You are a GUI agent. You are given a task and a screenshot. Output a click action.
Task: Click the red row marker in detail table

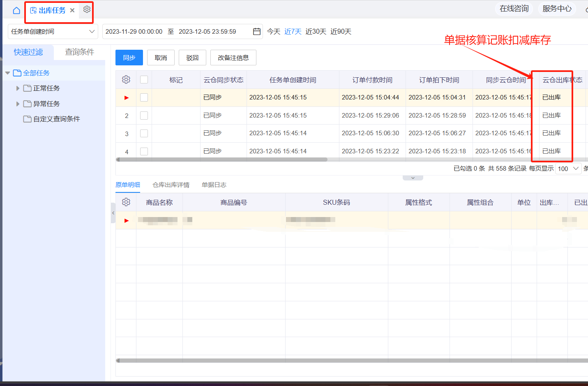pyautogui.click(x=127, y=221)
